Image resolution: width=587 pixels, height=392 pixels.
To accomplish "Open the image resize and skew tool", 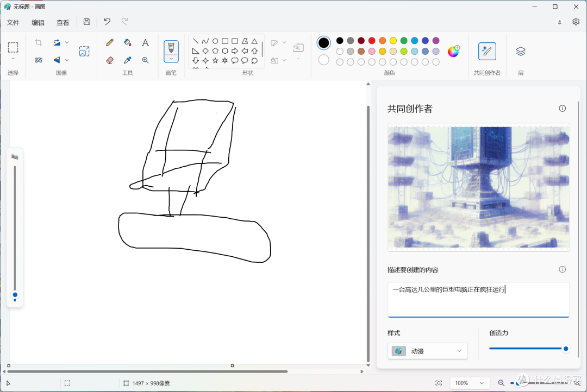I will [x=84, y=51].
